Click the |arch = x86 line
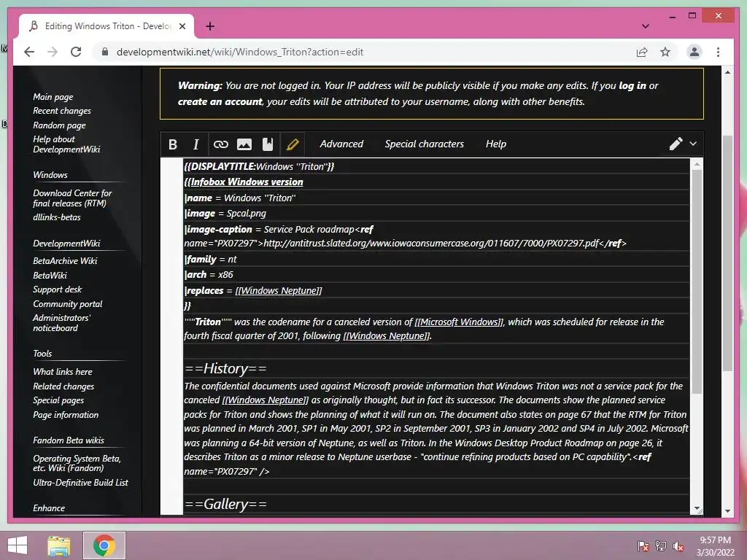 coord(209,275)
